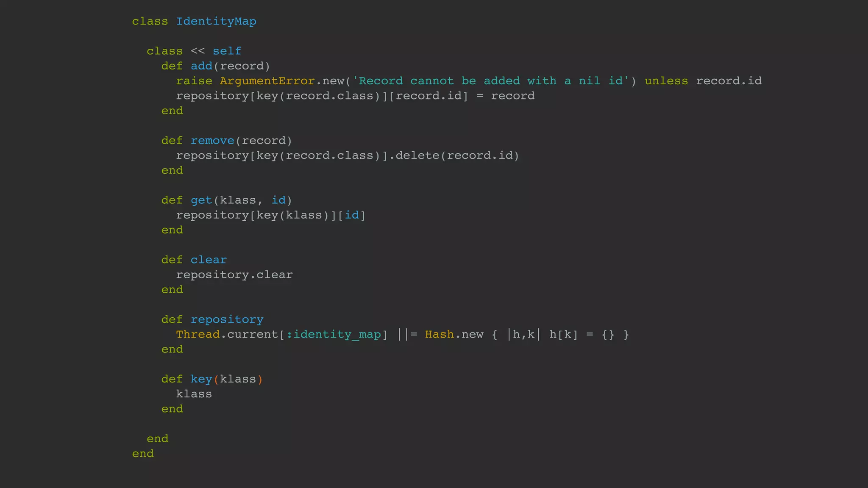Click the 'id' parameter in get(klass, id)
Screen dimensions: 868x488
pos(278,200)
